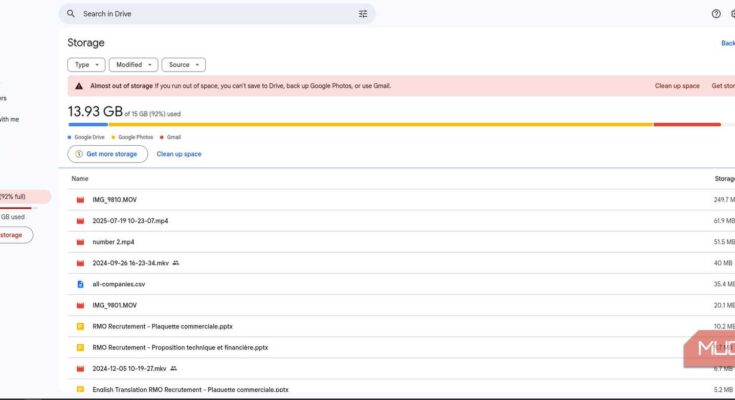Click the video icon beside IMG_9810.MOV

[x=80, y=200]
